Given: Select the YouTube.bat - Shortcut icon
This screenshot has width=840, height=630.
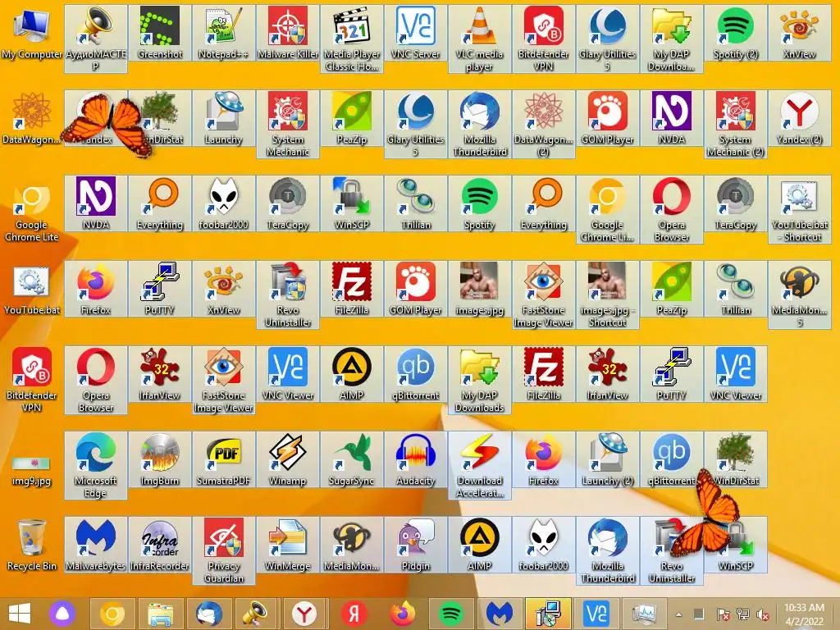Looking at the screenshot, I should pyautogui.click(x=799, y=209).
